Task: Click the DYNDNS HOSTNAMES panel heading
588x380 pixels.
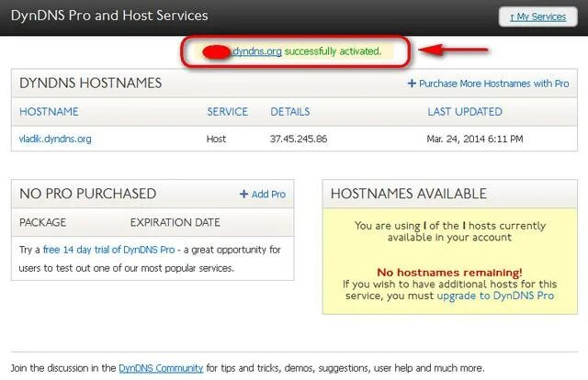Action: coord(91,84)
